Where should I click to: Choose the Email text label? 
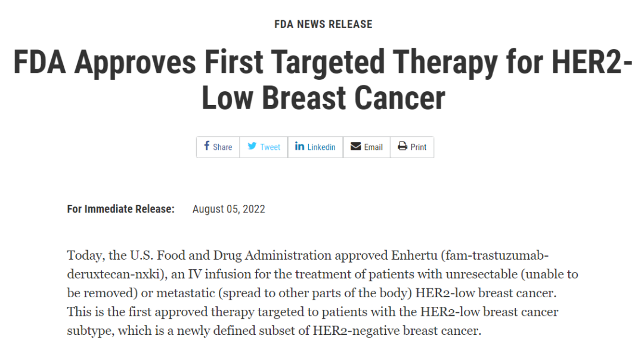tap(373, 147)
